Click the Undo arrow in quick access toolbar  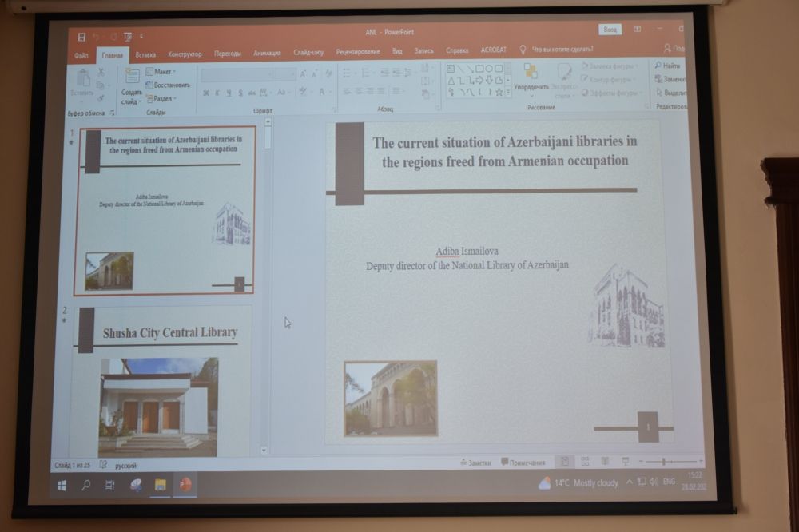[97, 37]
